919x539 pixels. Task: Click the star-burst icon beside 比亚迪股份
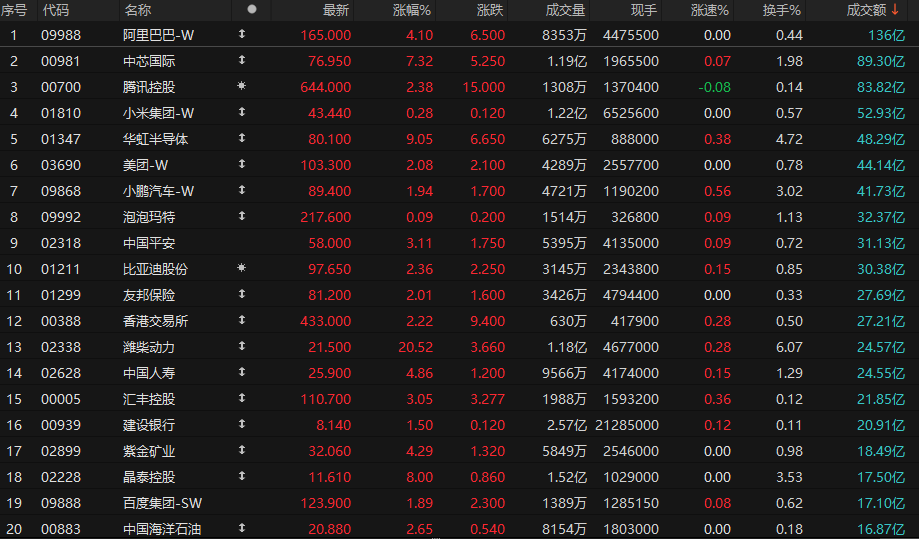tap(241, 268)
